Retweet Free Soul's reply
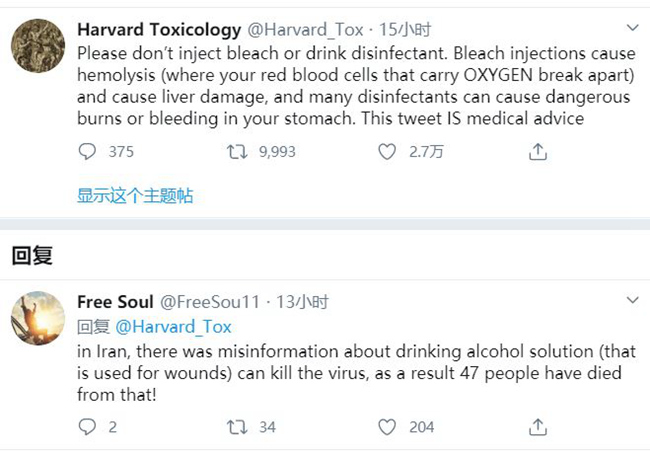The image size is (650, 457). point(238,427)
